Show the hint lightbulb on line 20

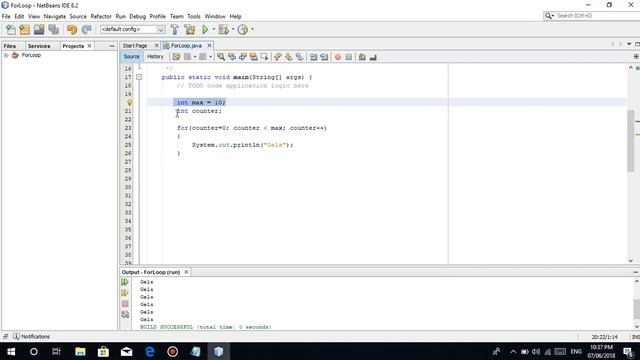[129, 102]
